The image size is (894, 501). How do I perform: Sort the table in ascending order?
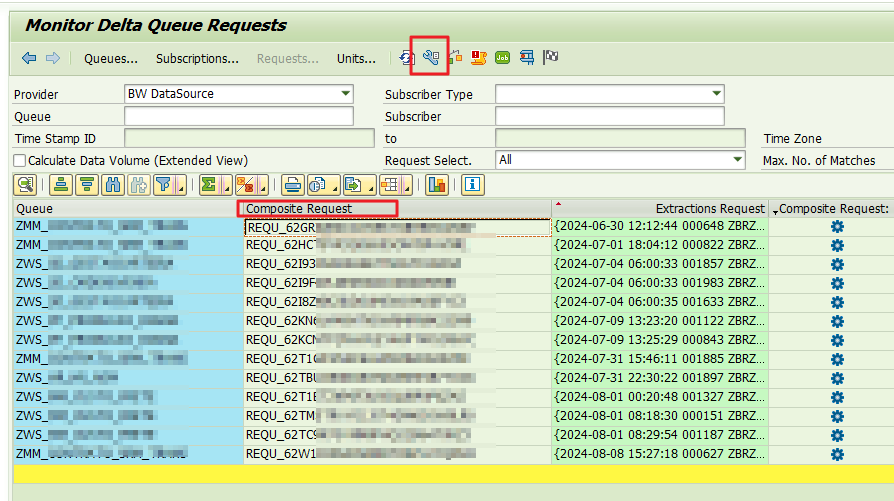[60, 185]
